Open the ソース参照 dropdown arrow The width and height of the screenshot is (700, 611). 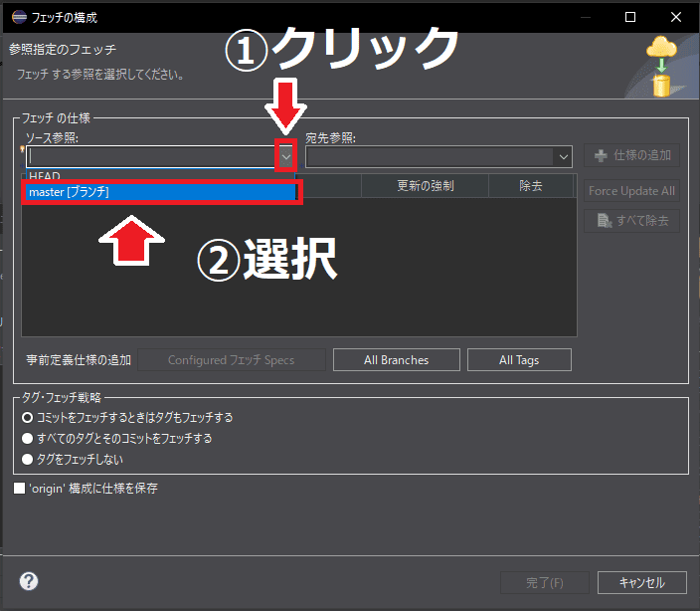click(286, 156)
